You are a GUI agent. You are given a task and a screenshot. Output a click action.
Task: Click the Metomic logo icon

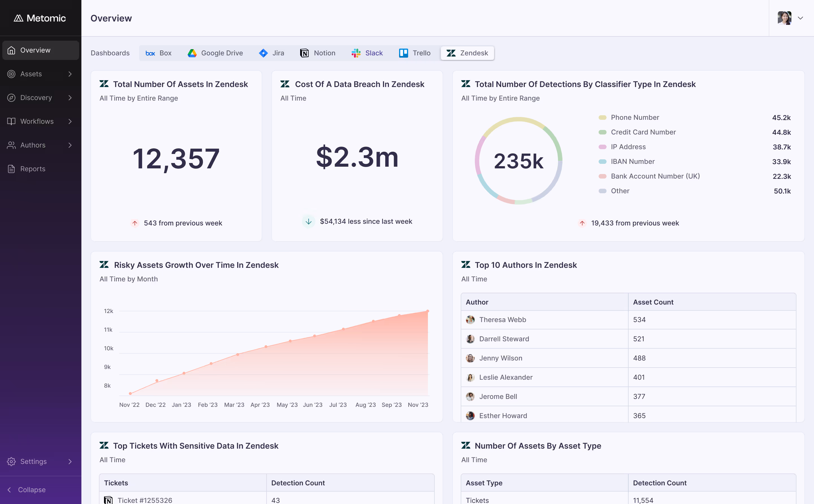click(x=18, y=18)
